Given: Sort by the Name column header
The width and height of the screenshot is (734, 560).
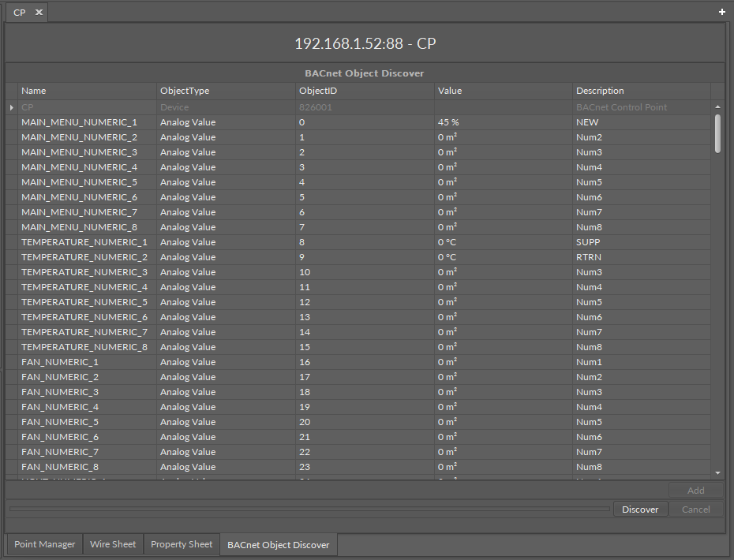Looking at the screenshot, I should tap(87, 91).
